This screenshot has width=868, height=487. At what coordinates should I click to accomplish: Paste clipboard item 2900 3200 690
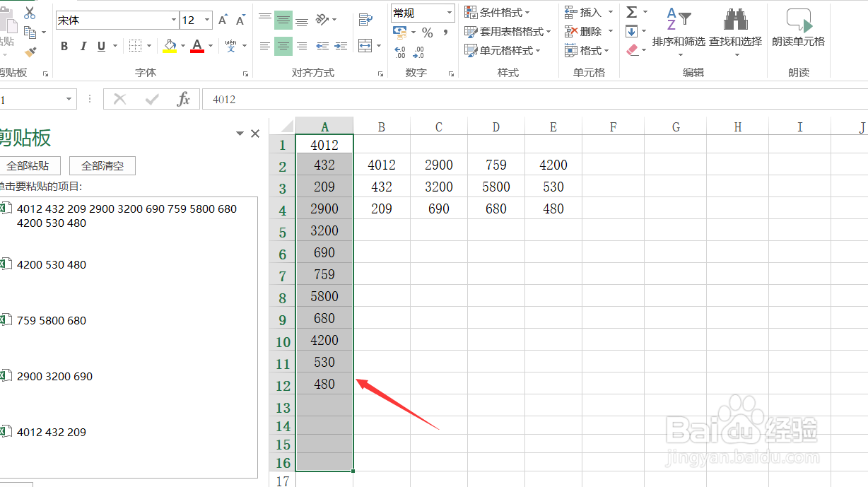point(54,377)
